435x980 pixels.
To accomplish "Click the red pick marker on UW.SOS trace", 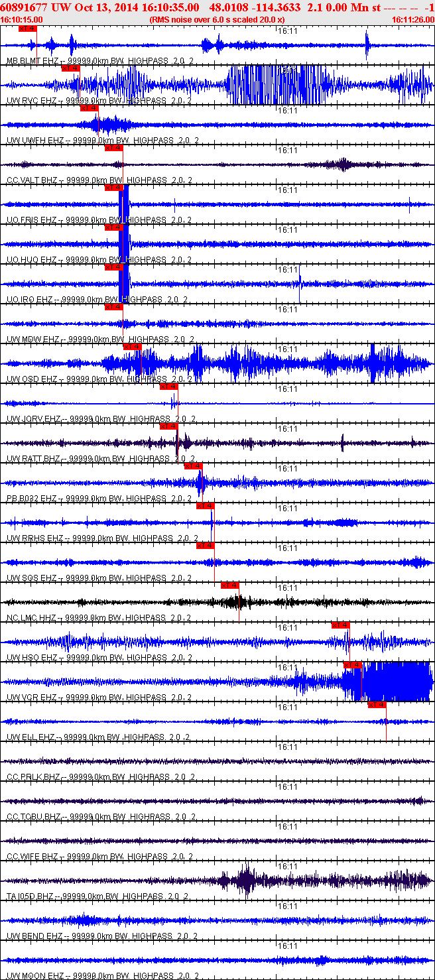I will tap(206, 546).
